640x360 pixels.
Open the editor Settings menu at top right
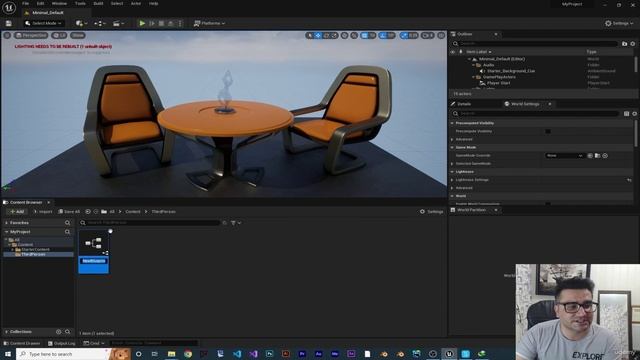[619, 23]
